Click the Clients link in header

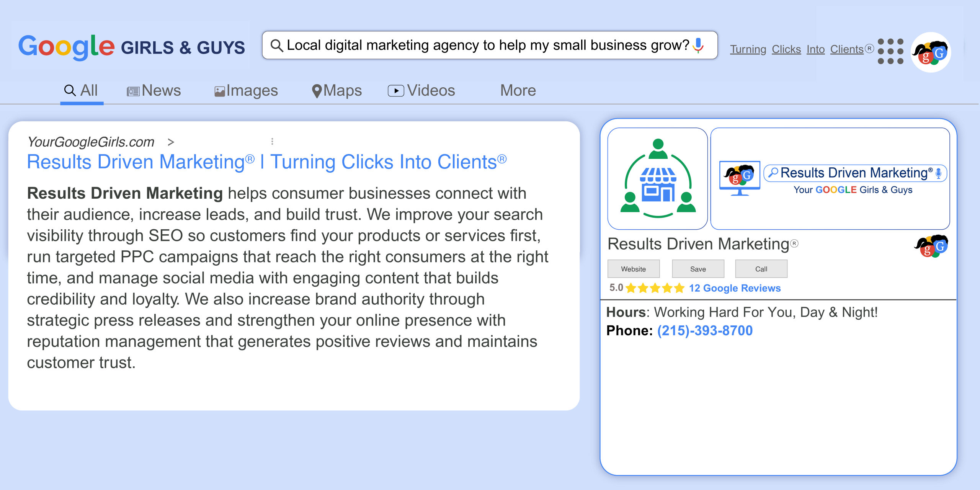[847, 49]
